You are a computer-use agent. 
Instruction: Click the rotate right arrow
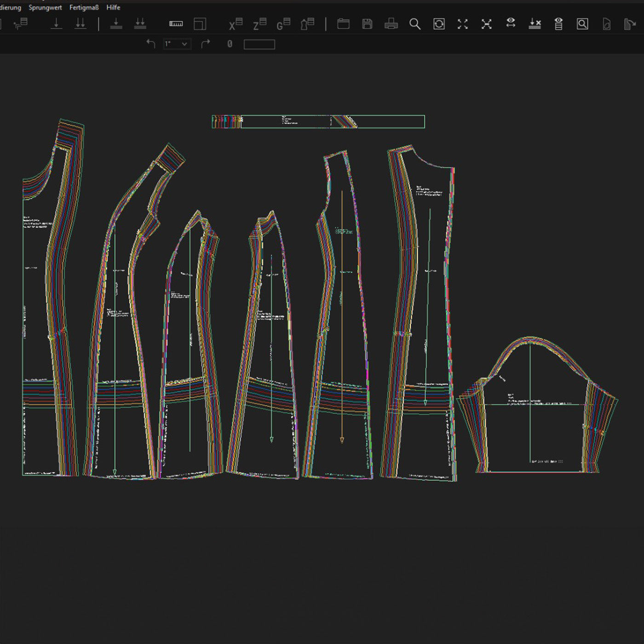[206, 44]
